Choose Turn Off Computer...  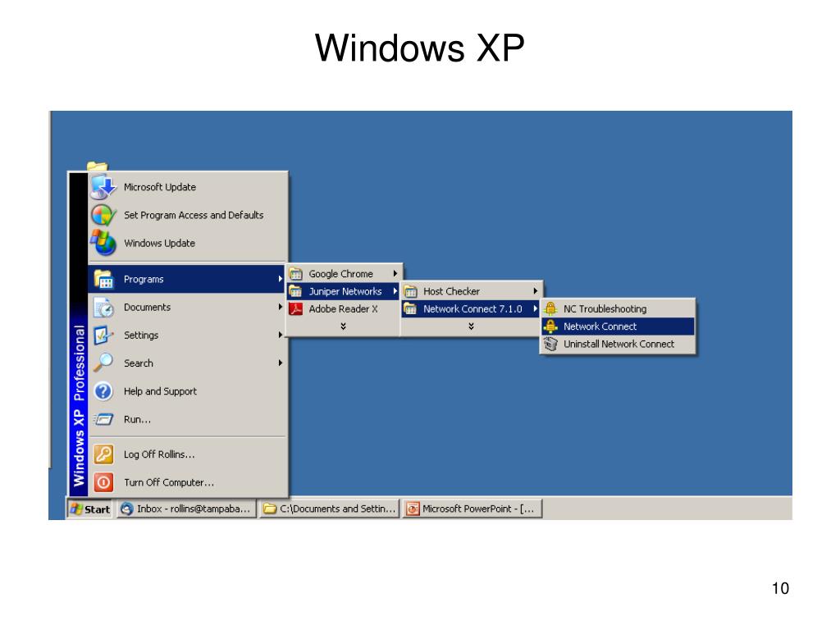188,482
